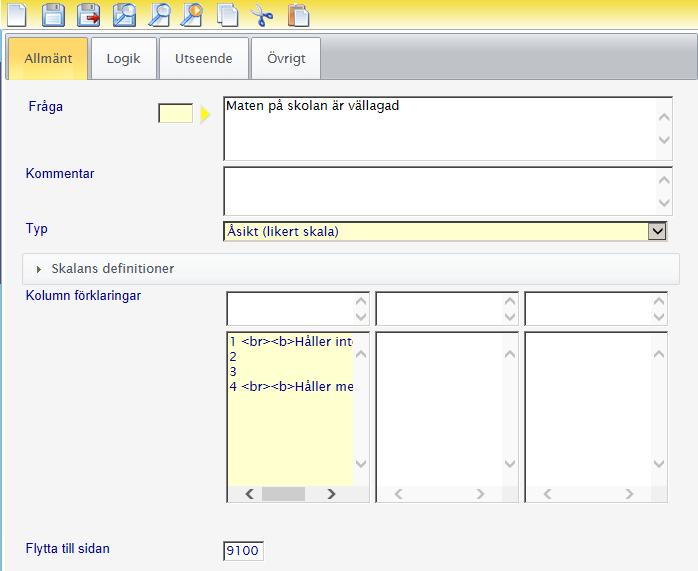Click scroll-up arrow of first column header field

pos(361,301)
